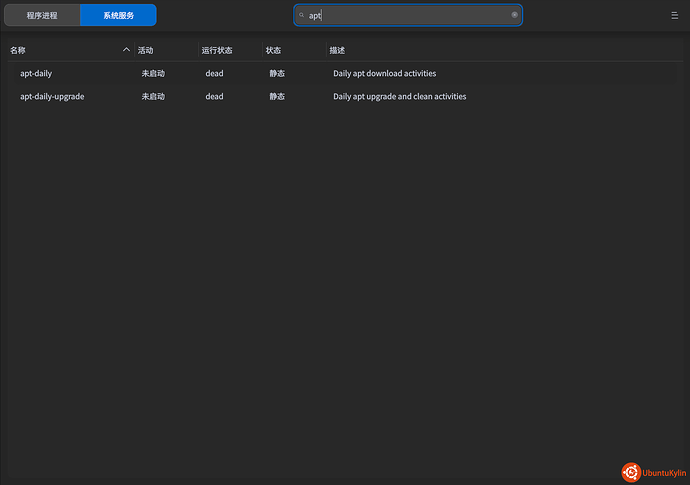The width and height of the screenshot is (690, 485).
Task: Click the Ubuntu Kylin logo icon
Action: (631, 472)
